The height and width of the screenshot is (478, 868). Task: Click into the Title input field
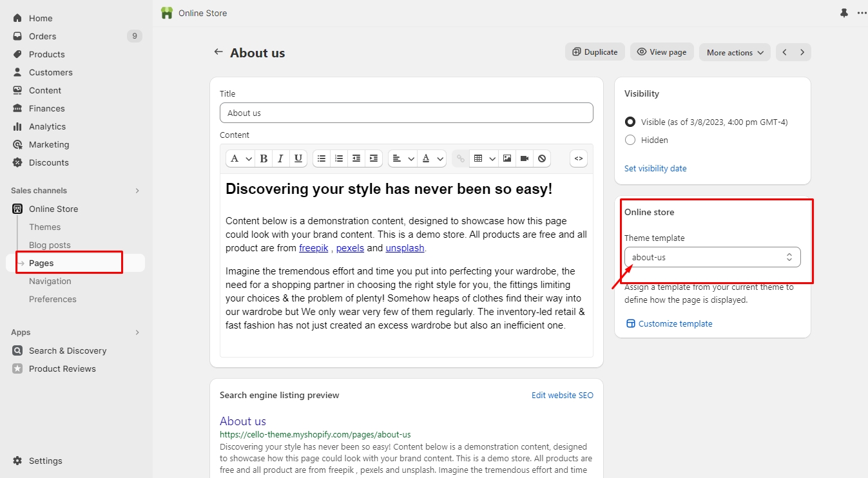point(406,113)
